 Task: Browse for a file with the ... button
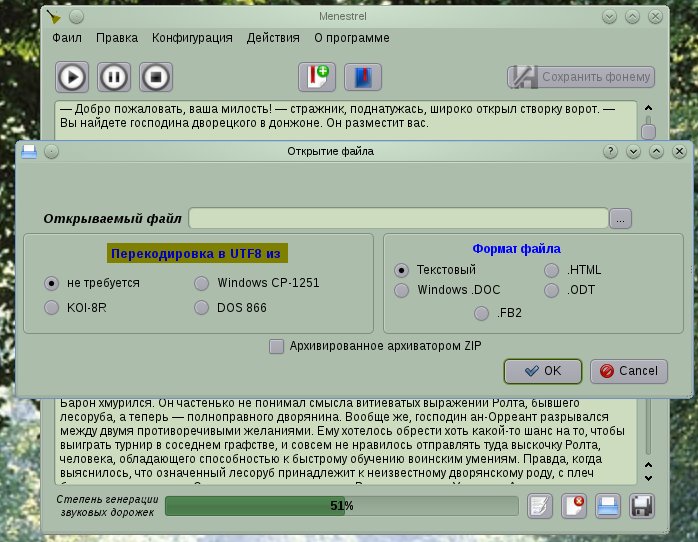coord(621,218)
